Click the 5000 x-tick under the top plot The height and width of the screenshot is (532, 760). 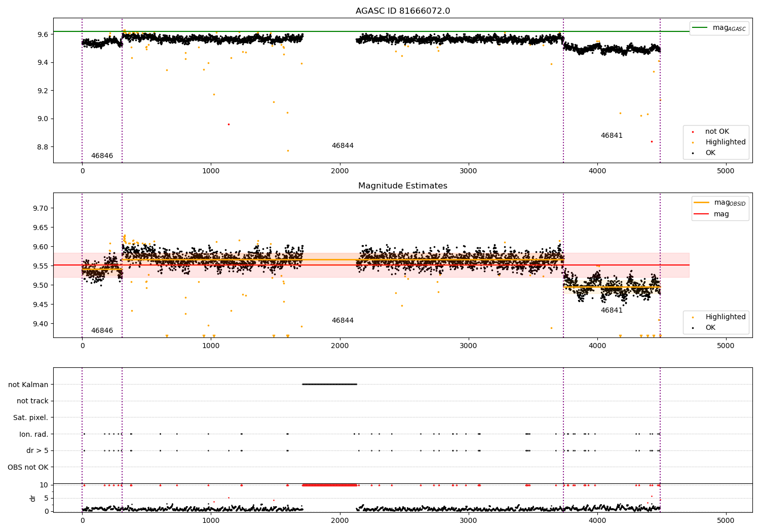[726, 171]
